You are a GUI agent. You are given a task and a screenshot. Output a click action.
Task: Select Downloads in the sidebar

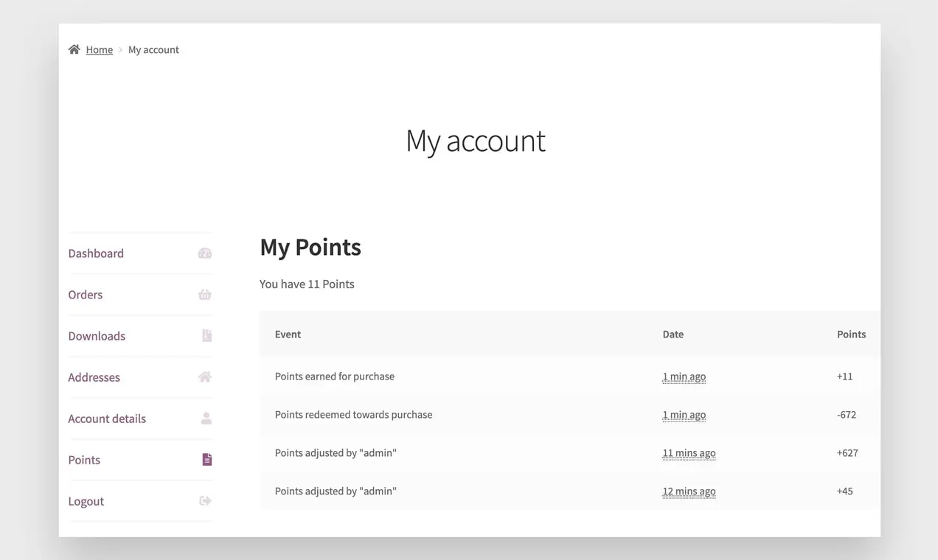(x=97, y=336)
